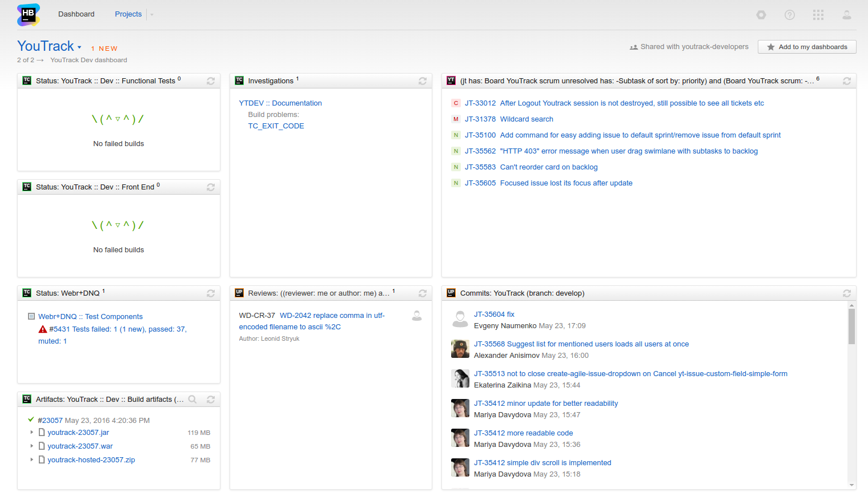Refresh the Webr+DNQ status widget
The image size is (868, 504).
(211, 293)
